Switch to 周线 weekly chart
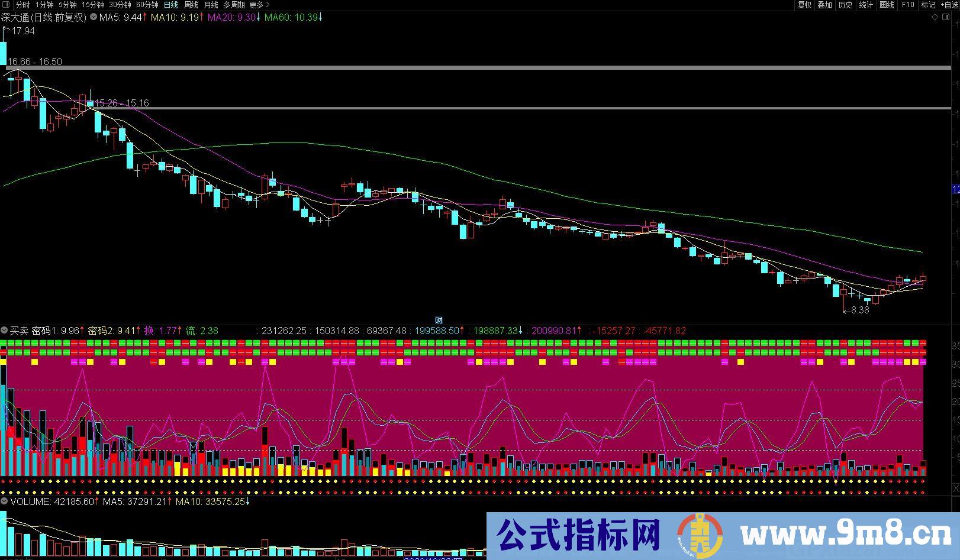 191,5
